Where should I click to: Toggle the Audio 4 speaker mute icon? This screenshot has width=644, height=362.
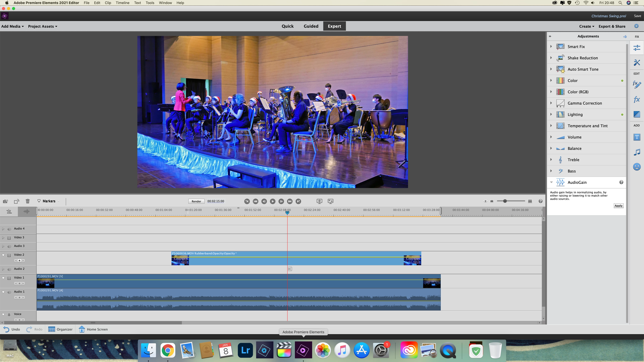(x=9, y=229)
